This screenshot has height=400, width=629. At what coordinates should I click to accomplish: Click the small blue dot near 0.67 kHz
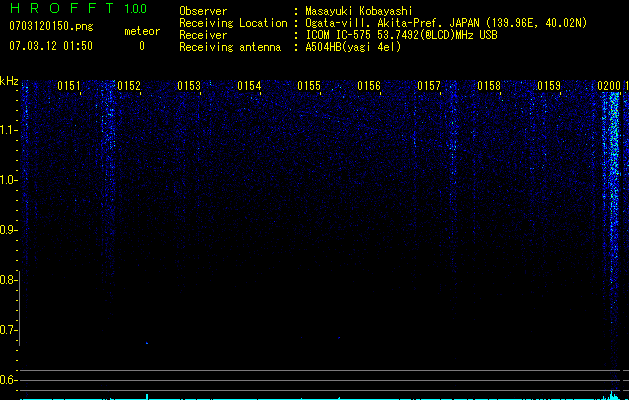pyautogui.click(x=147, y=343)
